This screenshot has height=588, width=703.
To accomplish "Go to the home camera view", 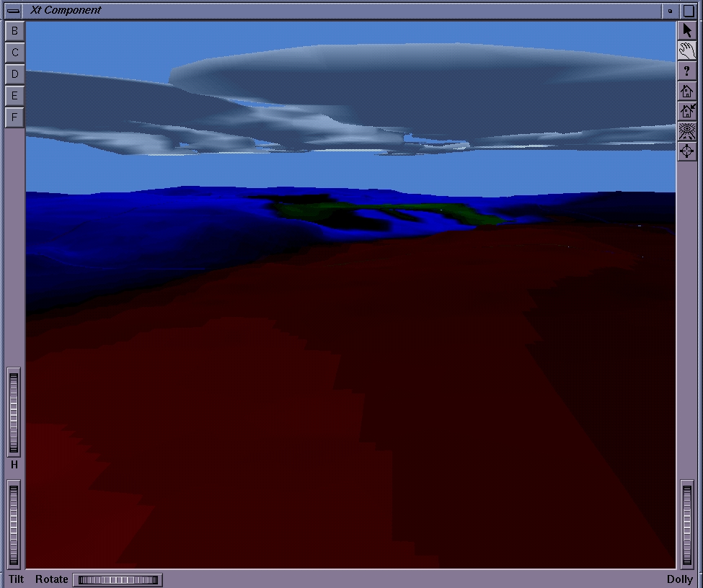I will click(687, 91).
